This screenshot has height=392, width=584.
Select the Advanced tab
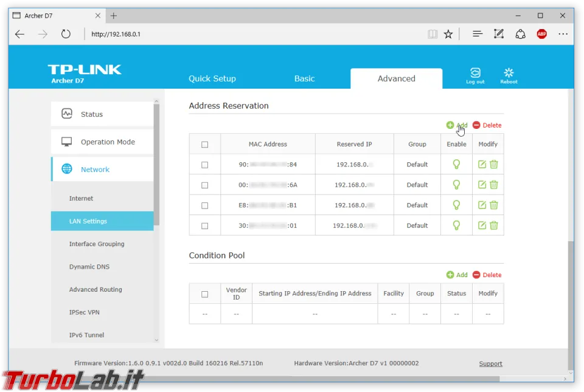pos(396,78)
